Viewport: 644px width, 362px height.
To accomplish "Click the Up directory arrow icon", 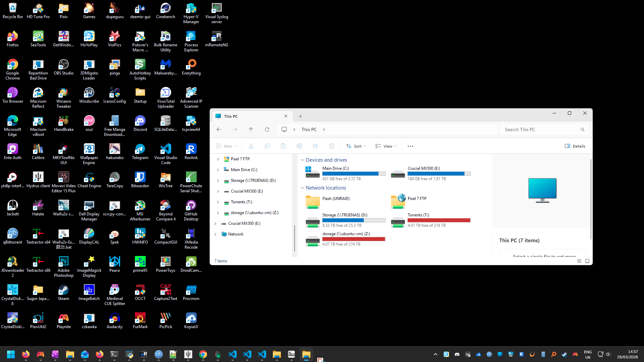I will [251, 130].
